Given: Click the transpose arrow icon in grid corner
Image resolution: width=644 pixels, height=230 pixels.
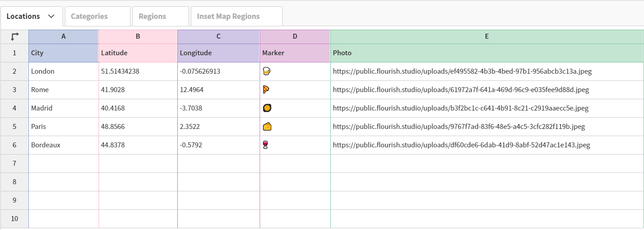Looking at the screenshot, I should (14, 36).
